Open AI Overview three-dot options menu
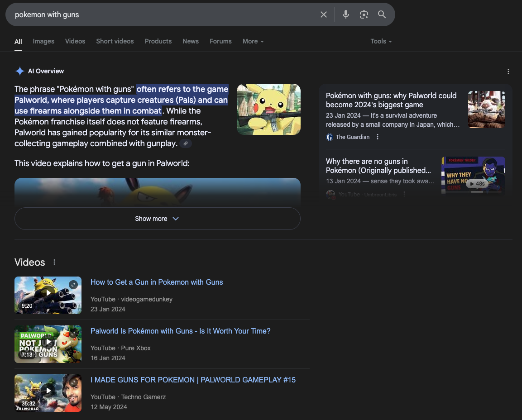 508,72
